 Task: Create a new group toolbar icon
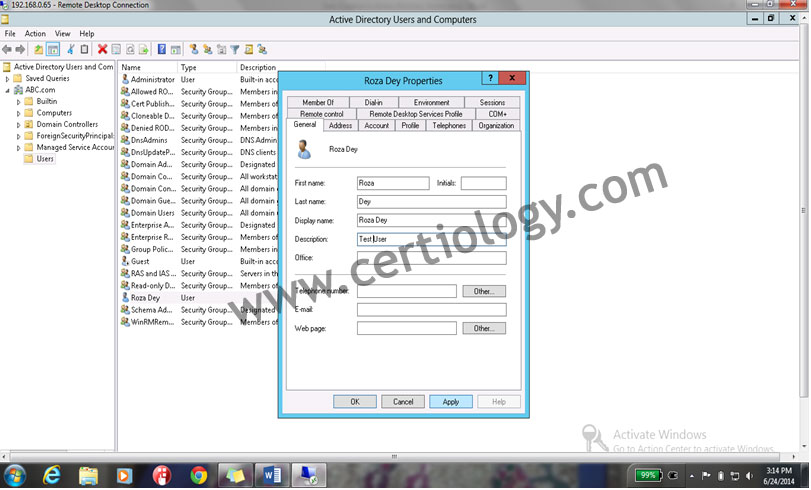click(208, 50)
